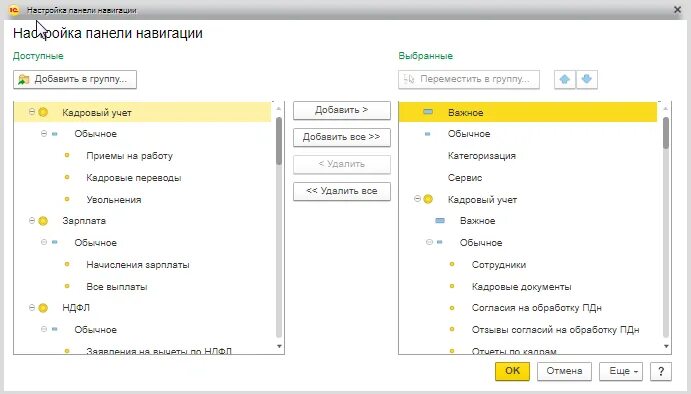Click Добавить все >> button
Image resolution: width=691 pixels, height=394 pixels.
[342, 137]
